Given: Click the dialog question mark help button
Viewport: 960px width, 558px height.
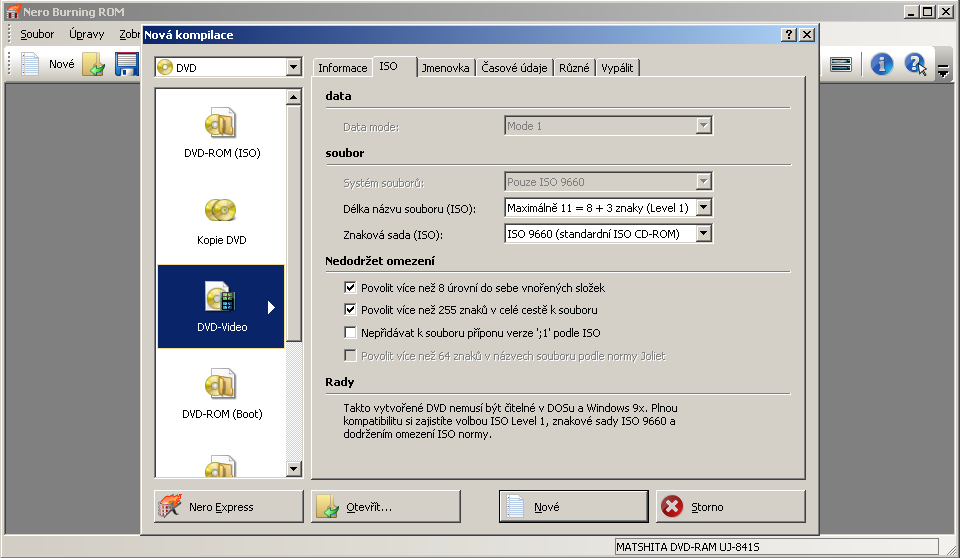Looking at the screenshot, I should [x=789, y=35].
